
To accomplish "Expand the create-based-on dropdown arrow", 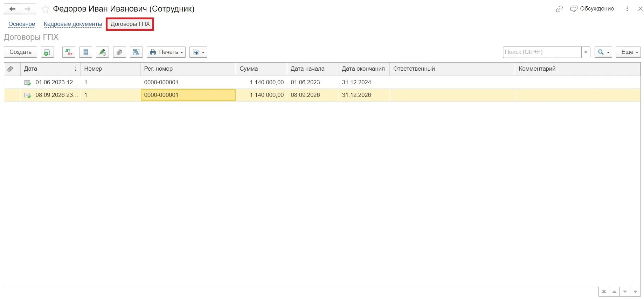I will [x=198, y=52].
